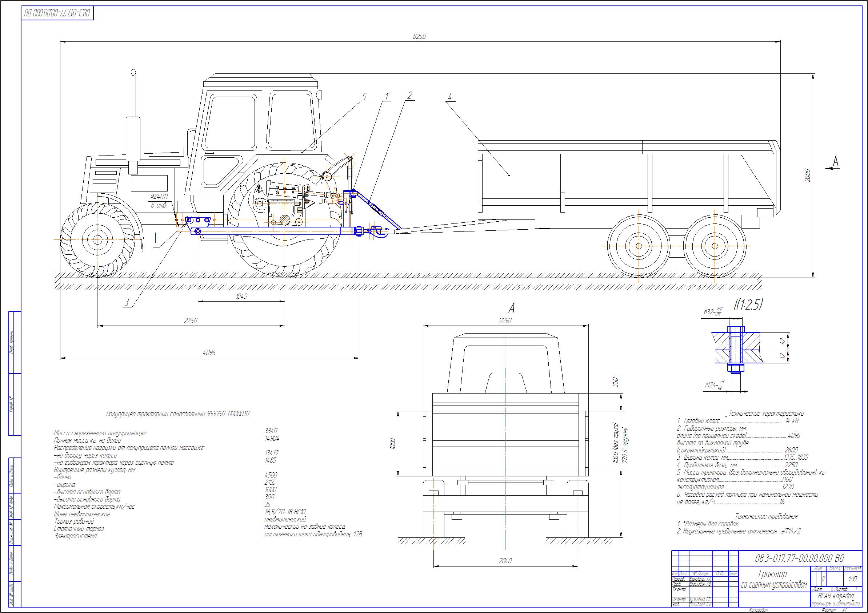Click 'постоянного тока однопроводная, 12В.' text
This screenshot has height=613, width=868.
click(313, 534)
